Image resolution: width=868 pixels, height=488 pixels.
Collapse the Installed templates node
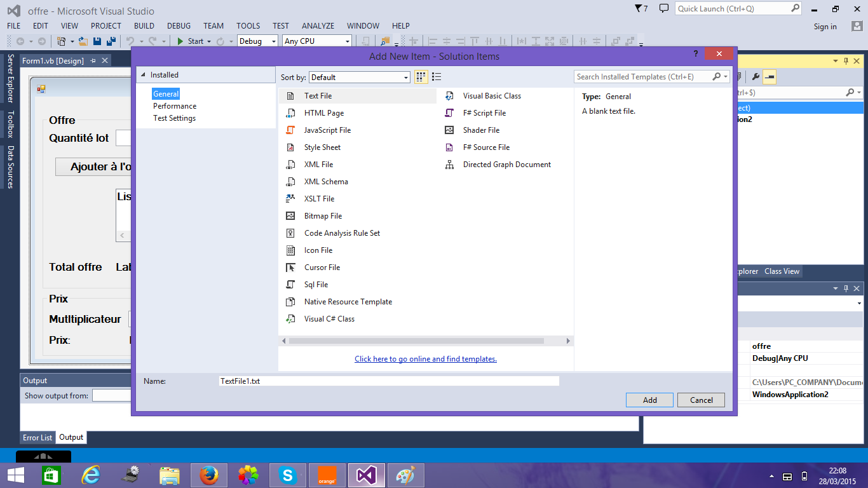point(143,75)
